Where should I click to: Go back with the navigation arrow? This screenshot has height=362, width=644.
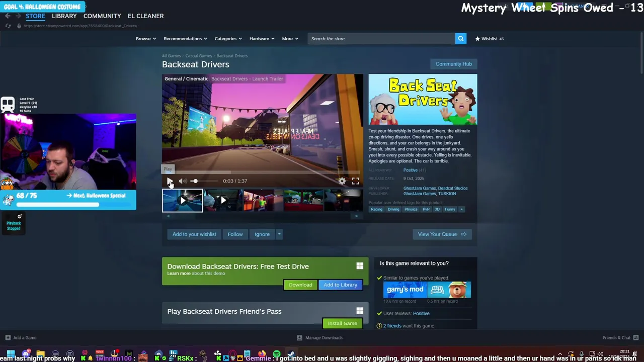[8, 16]
